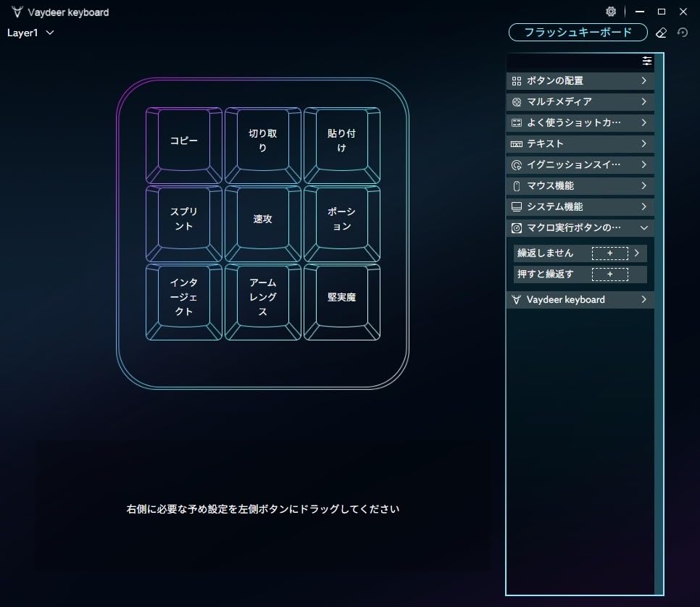Click the TXT icon on テキスト
This screenshot has width=700, height=607.
pos(517,144)
